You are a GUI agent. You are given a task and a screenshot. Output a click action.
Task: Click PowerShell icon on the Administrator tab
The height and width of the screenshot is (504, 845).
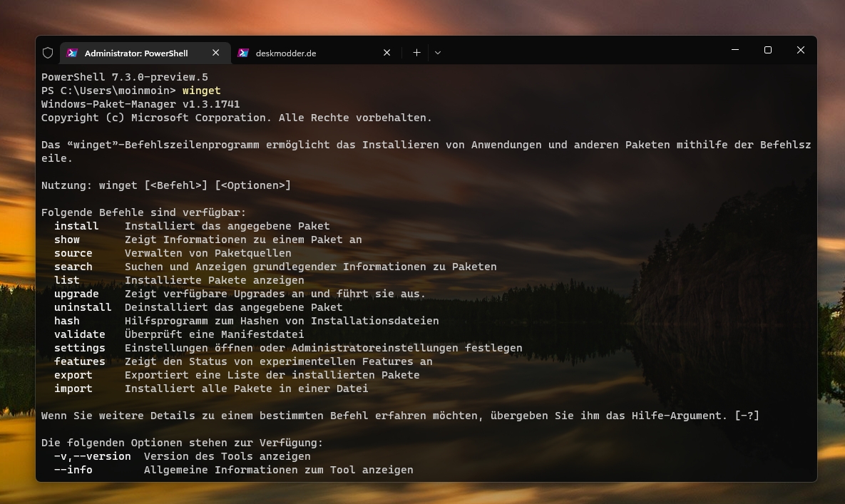[72, 53]
